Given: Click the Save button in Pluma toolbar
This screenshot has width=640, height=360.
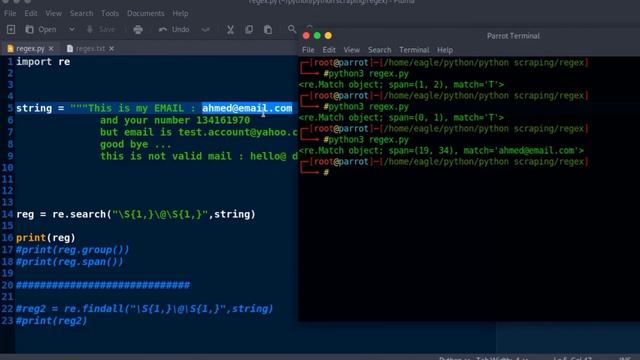Looking at the screenshot, I should (101, 29).
